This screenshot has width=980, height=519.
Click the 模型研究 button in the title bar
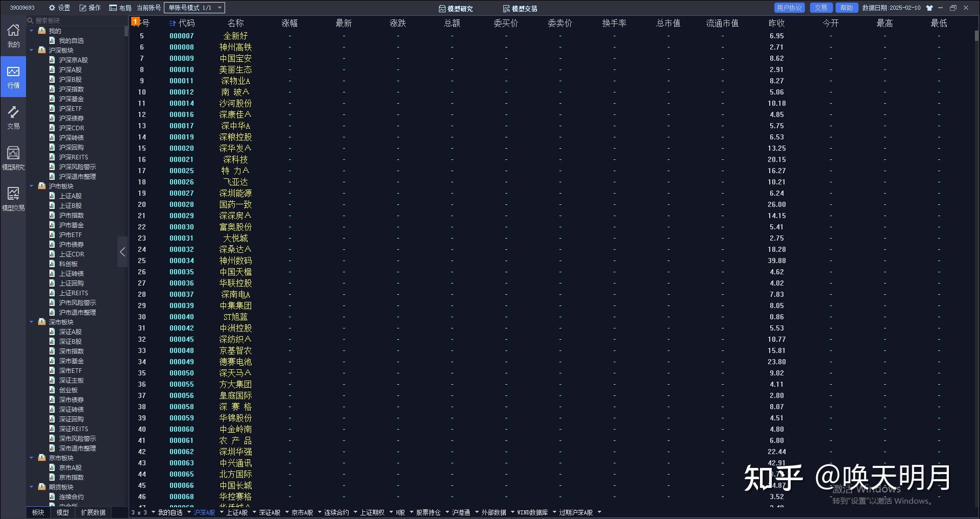point(457,8)
